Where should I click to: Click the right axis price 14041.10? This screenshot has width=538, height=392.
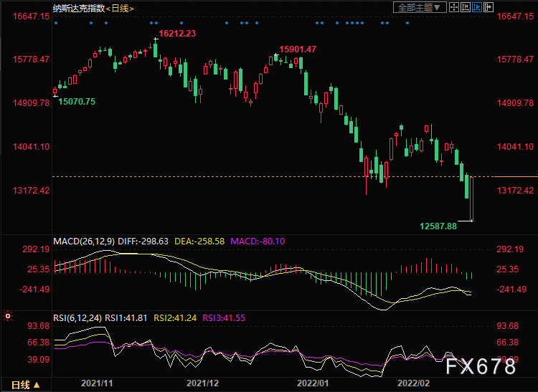(515, 147)
